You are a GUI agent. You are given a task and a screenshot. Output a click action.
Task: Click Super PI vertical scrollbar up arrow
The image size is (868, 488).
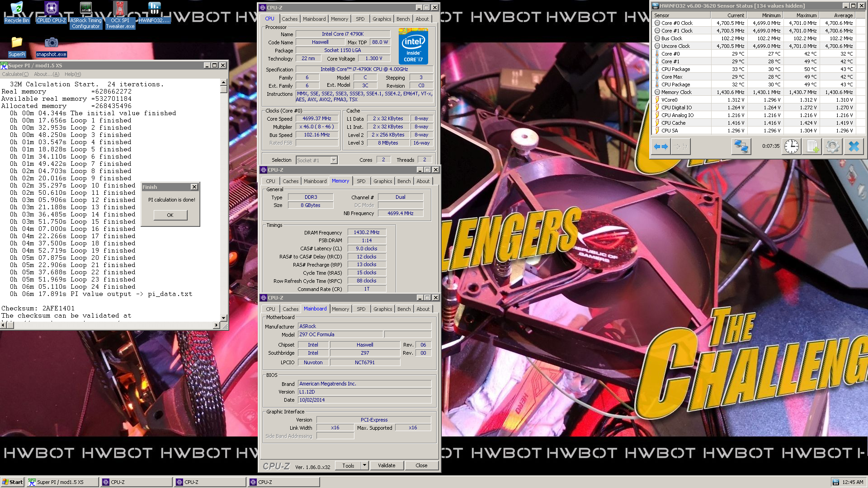(x=223, y=83)
